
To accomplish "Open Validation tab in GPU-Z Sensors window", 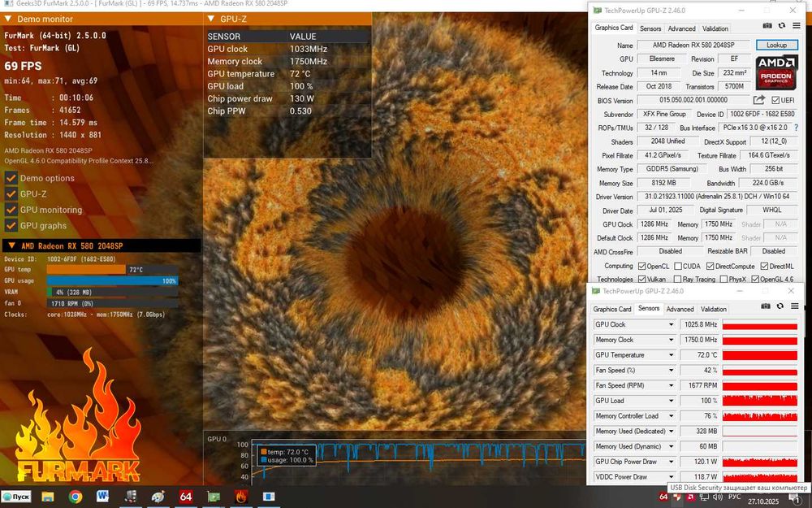I will point(714,309).
